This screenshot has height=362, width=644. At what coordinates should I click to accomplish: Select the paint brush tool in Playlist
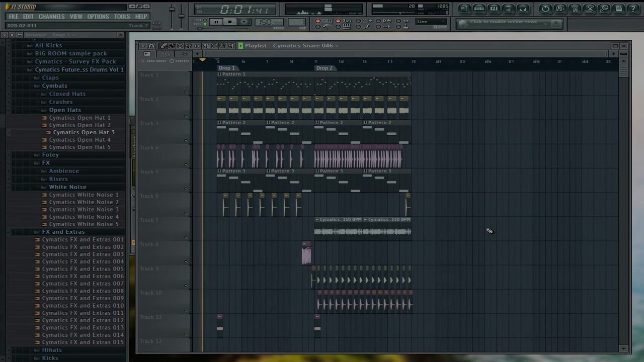point(172,46)
